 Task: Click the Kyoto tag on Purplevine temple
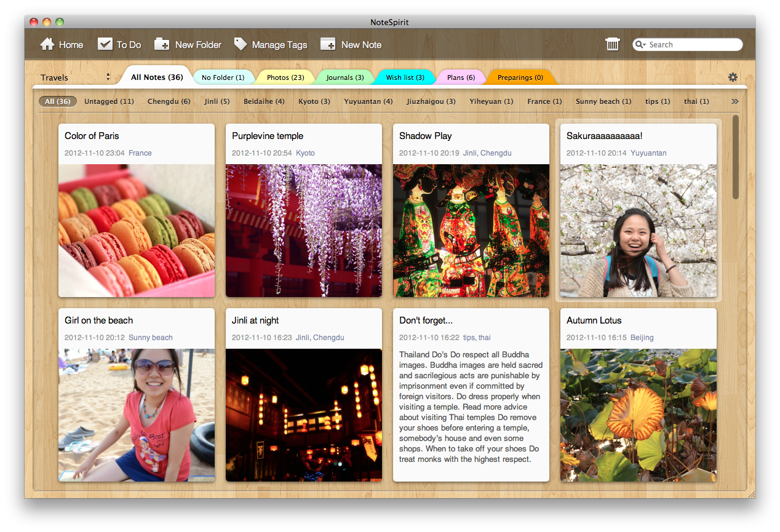point(305,153)
